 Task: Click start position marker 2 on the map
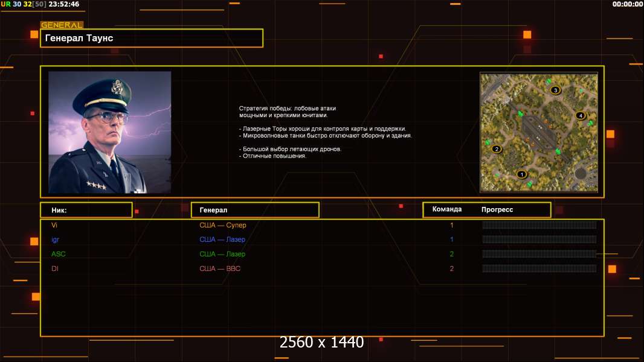point(497,149)
